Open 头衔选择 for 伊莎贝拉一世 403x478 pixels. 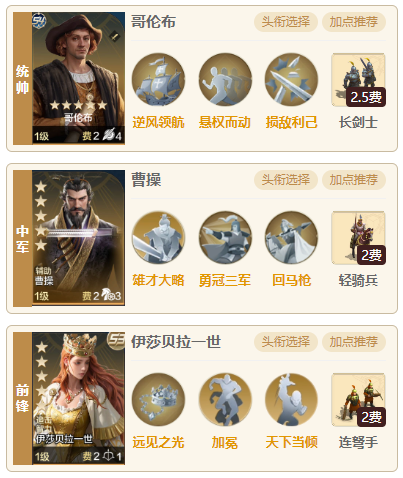click(x=286, y=342)
